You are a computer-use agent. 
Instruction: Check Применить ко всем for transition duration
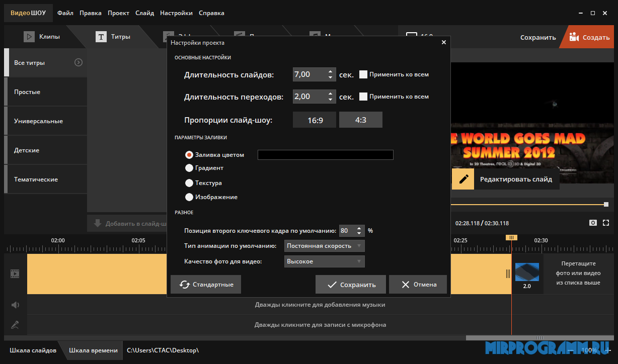click(363, 97)
